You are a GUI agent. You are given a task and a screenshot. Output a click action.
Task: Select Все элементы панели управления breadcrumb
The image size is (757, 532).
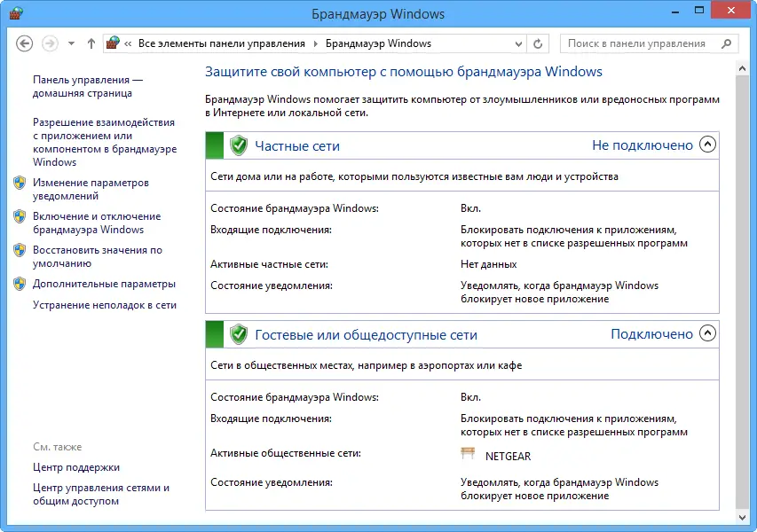click(221, 43)
